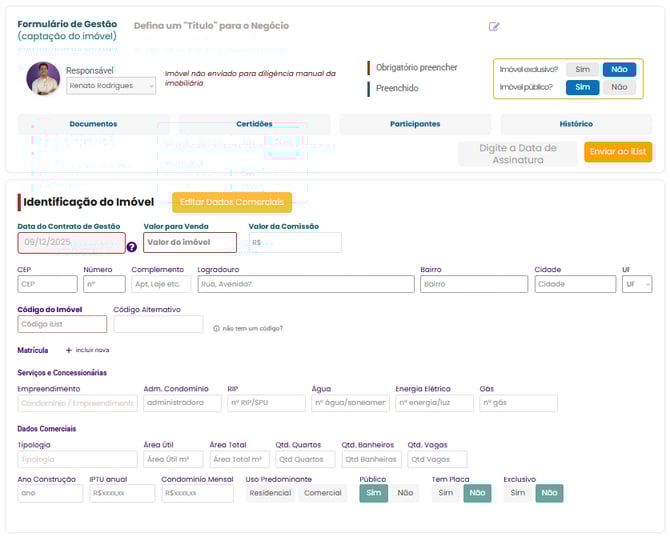Click the edit title pencil icon

[x=494, y=27]
